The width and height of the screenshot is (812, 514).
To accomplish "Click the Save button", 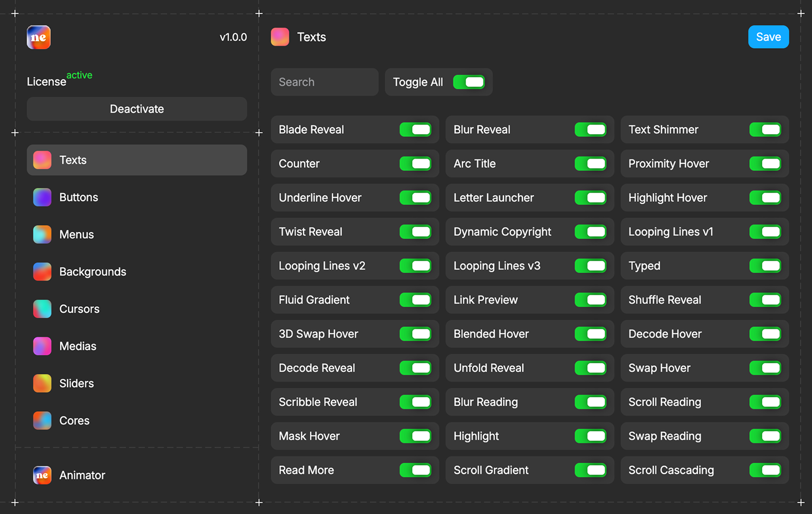I will 769,37.
